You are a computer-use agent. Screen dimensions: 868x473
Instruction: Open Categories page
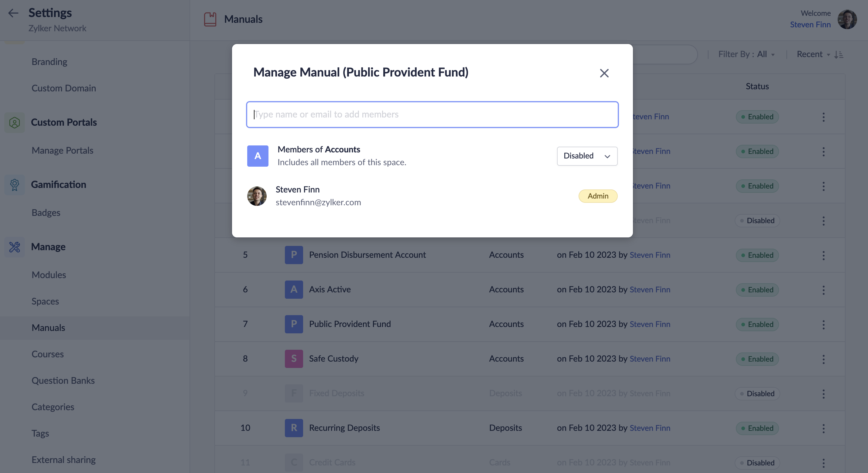pyautogui.click(x=53, y=407)
